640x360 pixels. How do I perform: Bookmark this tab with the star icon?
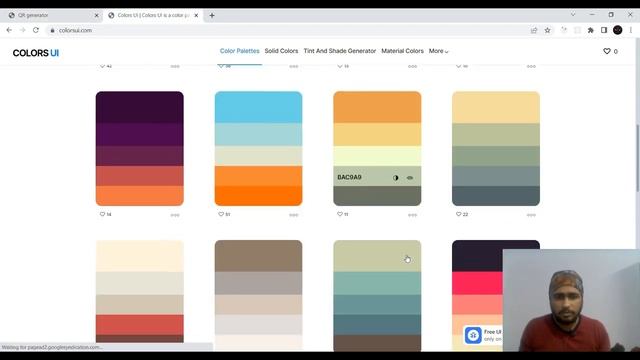point(547,30)
